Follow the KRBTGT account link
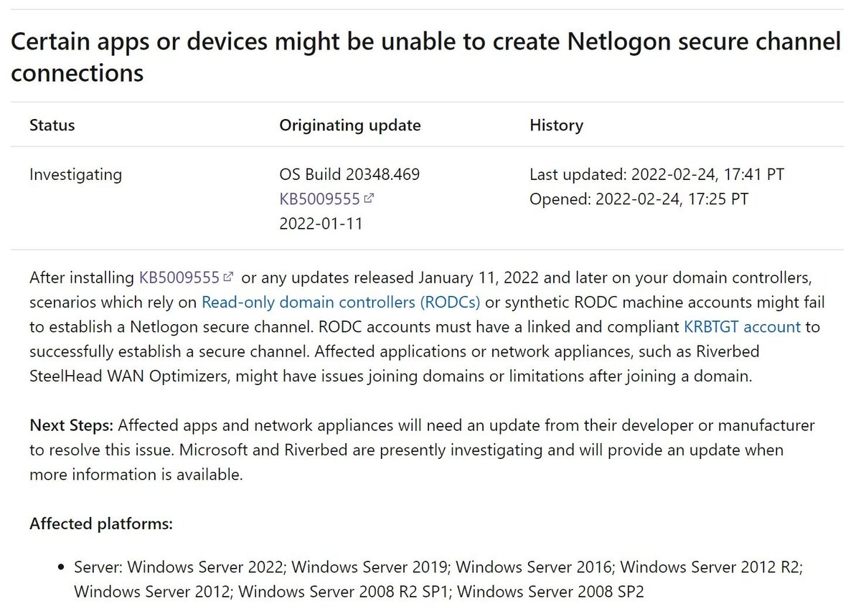The image size is (861, 616). (742, 327)
